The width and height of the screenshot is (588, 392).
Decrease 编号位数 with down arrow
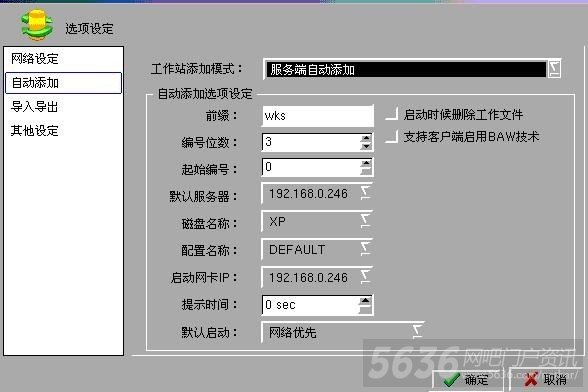point(366,146)
